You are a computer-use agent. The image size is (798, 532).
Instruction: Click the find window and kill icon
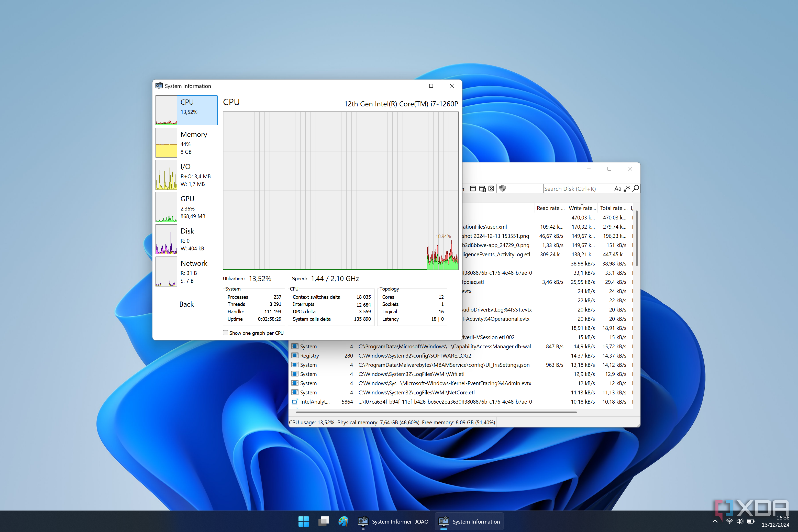click(x=491, y=189)
